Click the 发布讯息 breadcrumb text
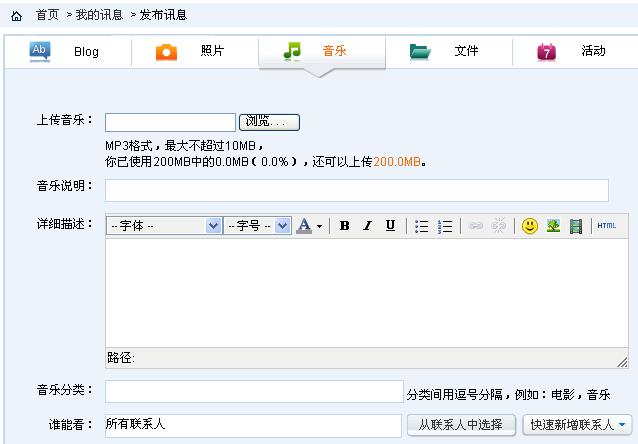The height and width of the screenshot is (444, 638). click(163, 15)
